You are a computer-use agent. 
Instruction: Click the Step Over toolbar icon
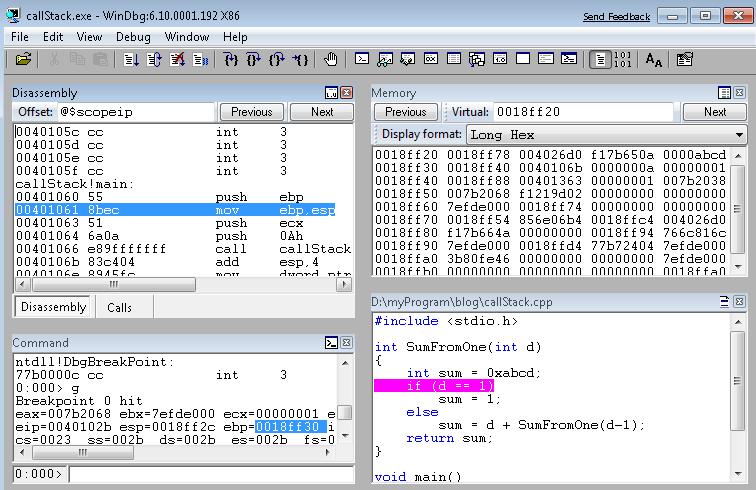(x=253, y=60)
